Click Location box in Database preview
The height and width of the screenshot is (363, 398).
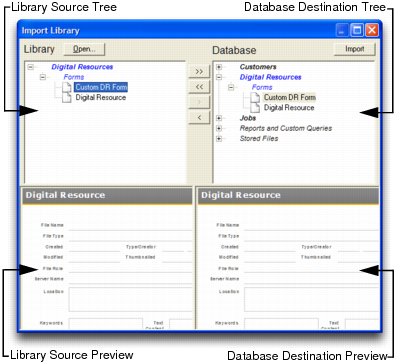click(311, 300)
